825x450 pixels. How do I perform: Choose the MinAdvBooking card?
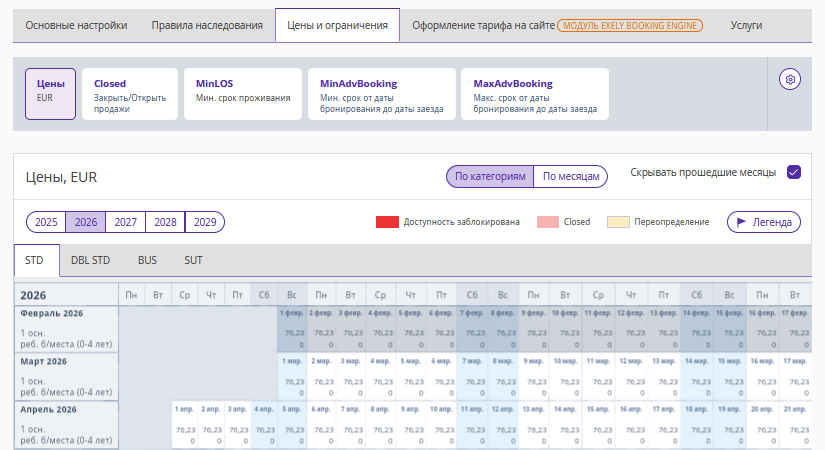[381, 94]
